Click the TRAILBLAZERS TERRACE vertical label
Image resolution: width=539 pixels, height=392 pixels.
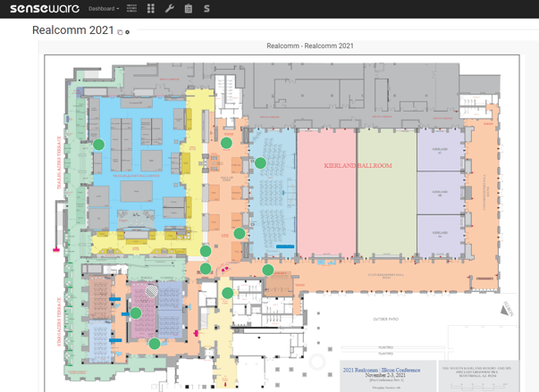59,163
